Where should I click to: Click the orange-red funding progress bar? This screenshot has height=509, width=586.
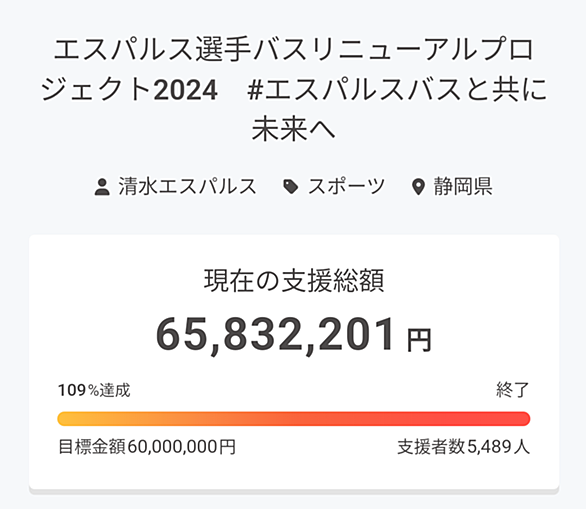click(x=294, y=419)
